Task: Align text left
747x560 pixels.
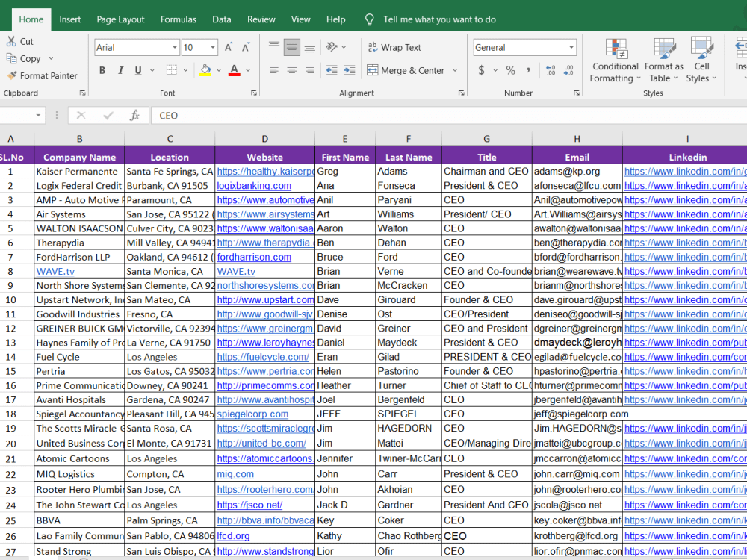Action: point(274,70)
